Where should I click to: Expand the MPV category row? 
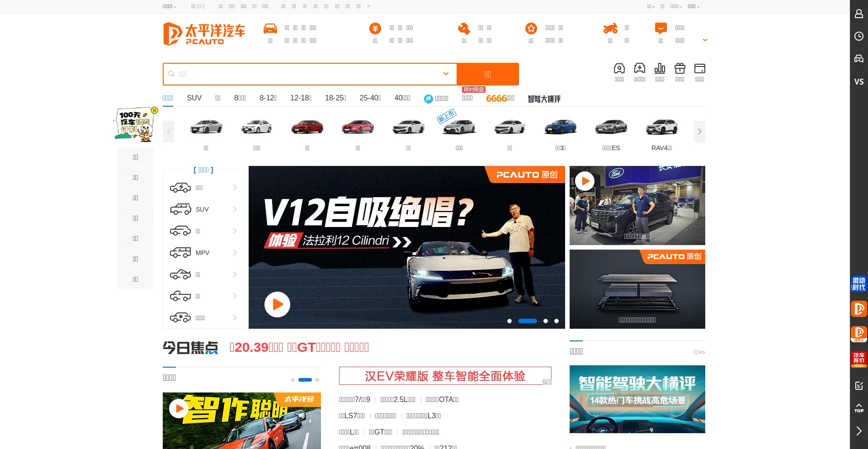click(x=203, y=253)
